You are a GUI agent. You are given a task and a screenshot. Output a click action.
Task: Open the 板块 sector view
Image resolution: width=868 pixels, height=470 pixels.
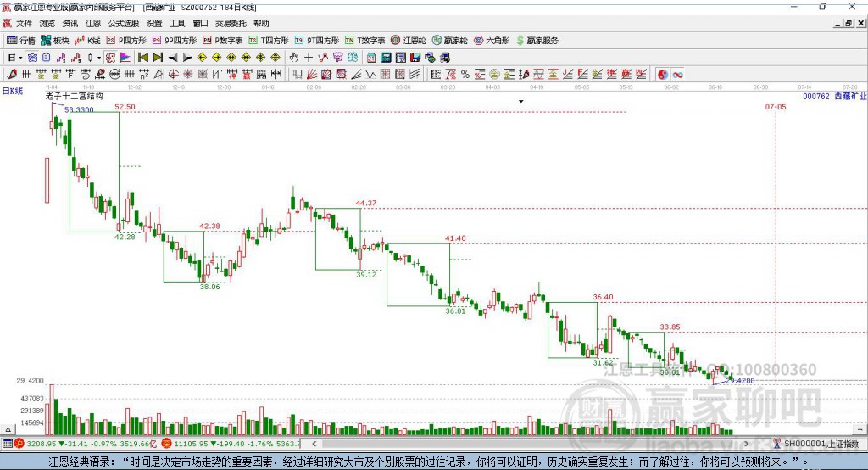click(55, 41)
